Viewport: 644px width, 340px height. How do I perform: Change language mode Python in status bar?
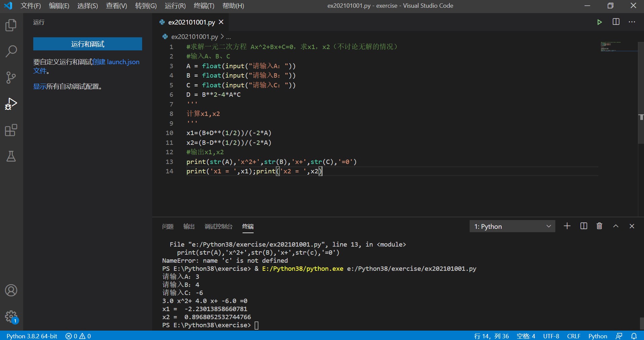598,336
